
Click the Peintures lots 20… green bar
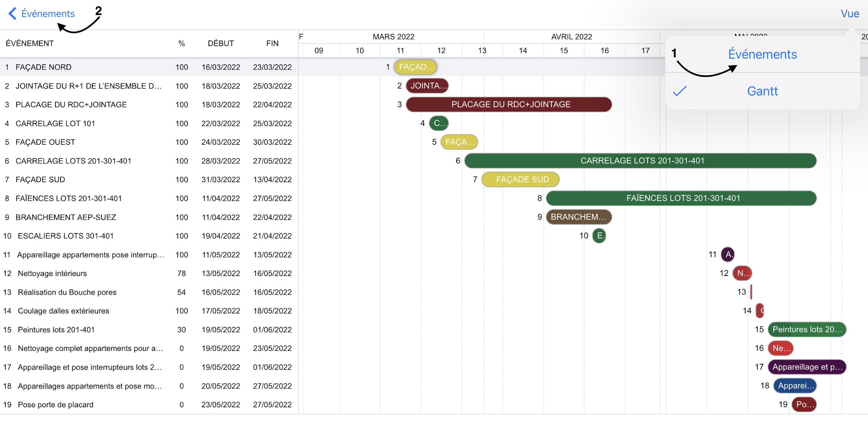click(x=807, y=330)
